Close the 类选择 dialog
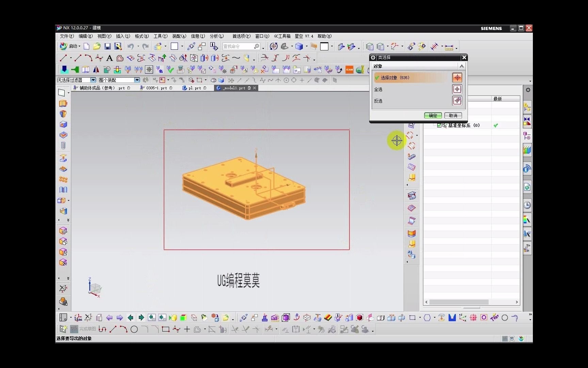 [464, 58]
